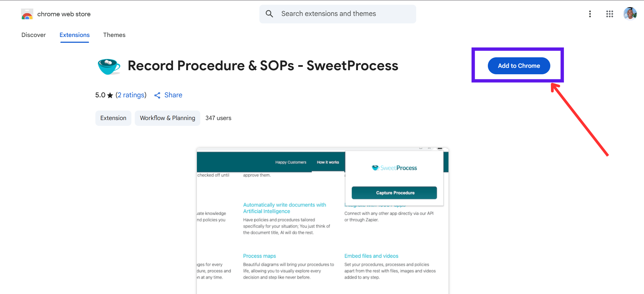
Task: Focus the Search extensions and themes field
Action: click(x=338, y=14)
